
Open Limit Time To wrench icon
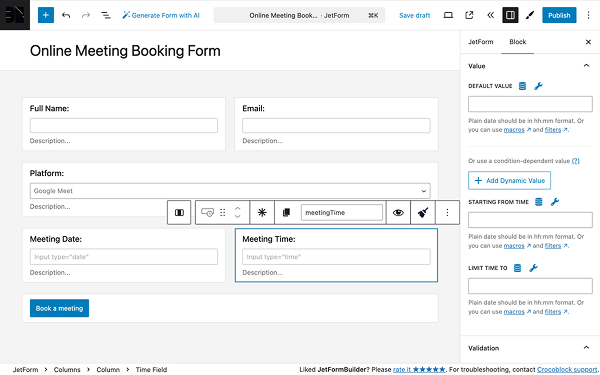tap(533, 268)
